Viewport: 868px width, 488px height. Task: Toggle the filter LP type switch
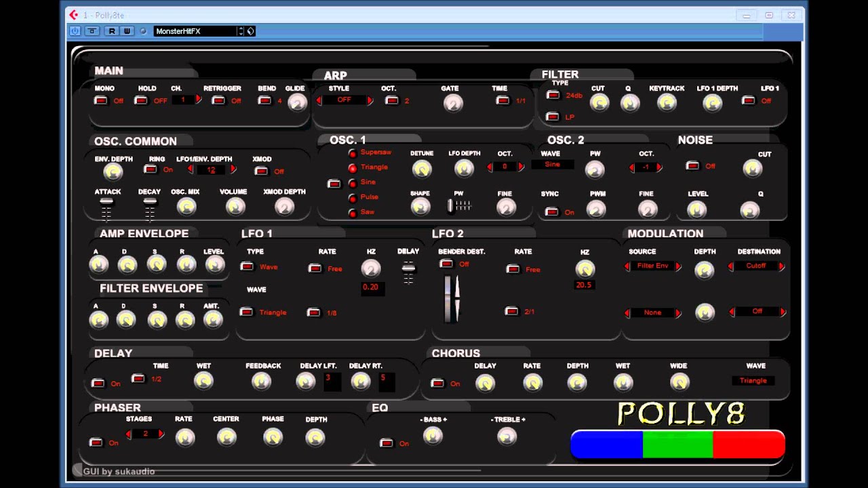click(x=553, y=117)
